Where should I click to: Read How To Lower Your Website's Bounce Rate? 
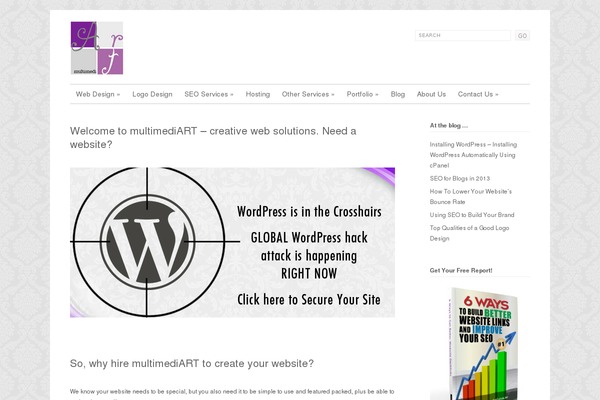click(471, 196)
